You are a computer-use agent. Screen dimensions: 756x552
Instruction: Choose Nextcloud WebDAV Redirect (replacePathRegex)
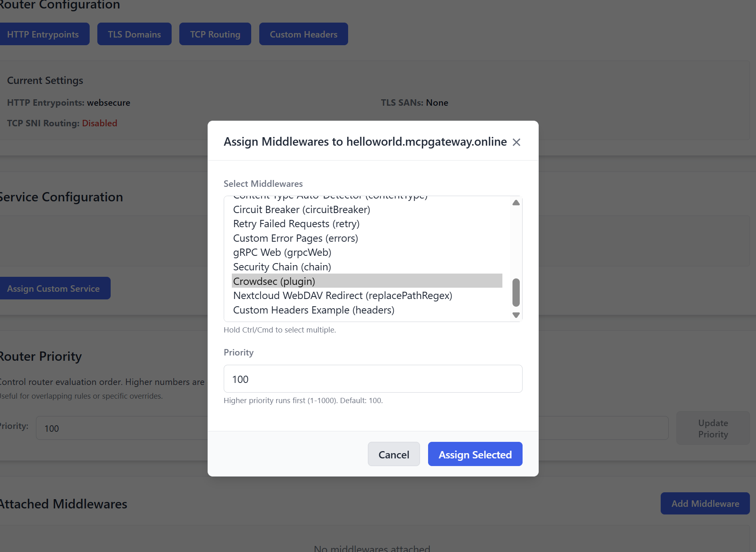point(367,295)
